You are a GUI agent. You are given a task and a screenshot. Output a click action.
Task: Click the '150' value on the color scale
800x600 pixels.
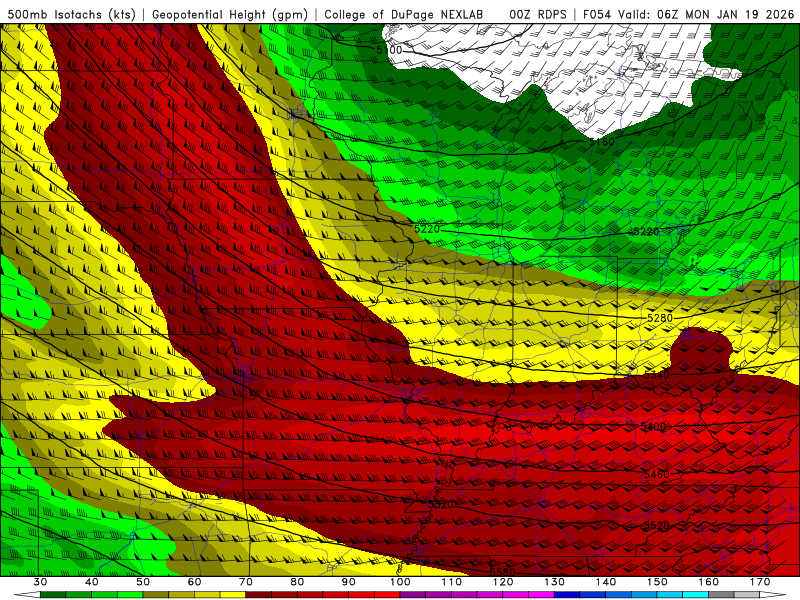(658, 582)
